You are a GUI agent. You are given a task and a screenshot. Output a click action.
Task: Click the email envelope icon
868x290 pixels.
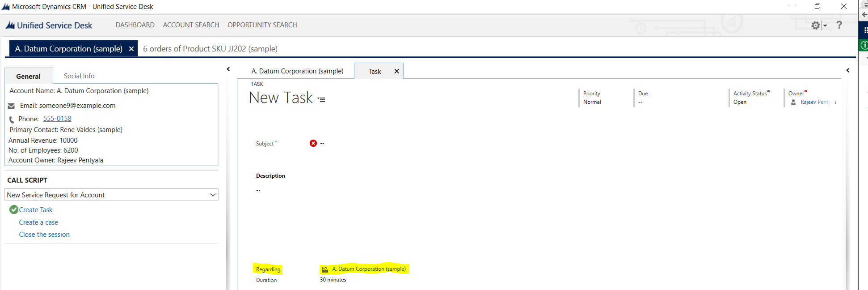tap(12, 106)
